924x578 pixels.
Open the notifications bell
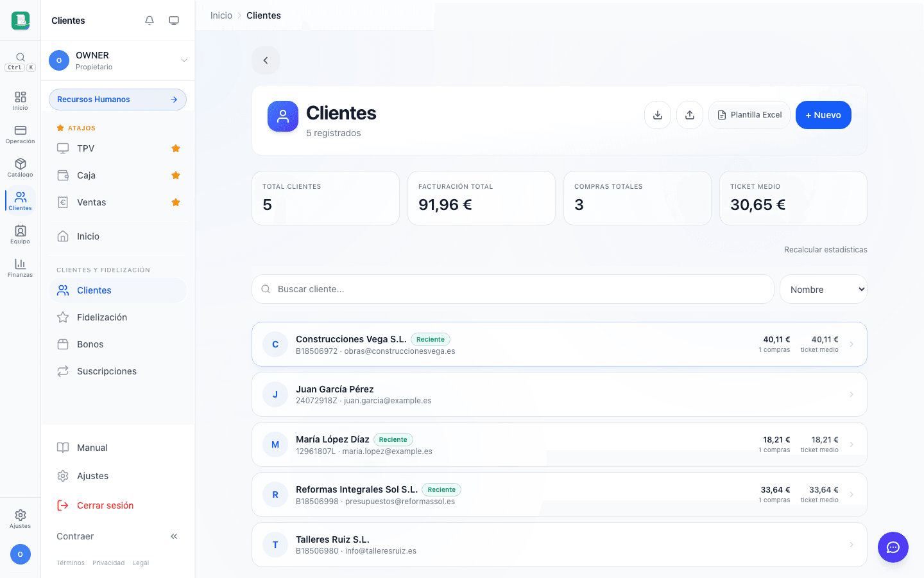click(x=150, y=21)
